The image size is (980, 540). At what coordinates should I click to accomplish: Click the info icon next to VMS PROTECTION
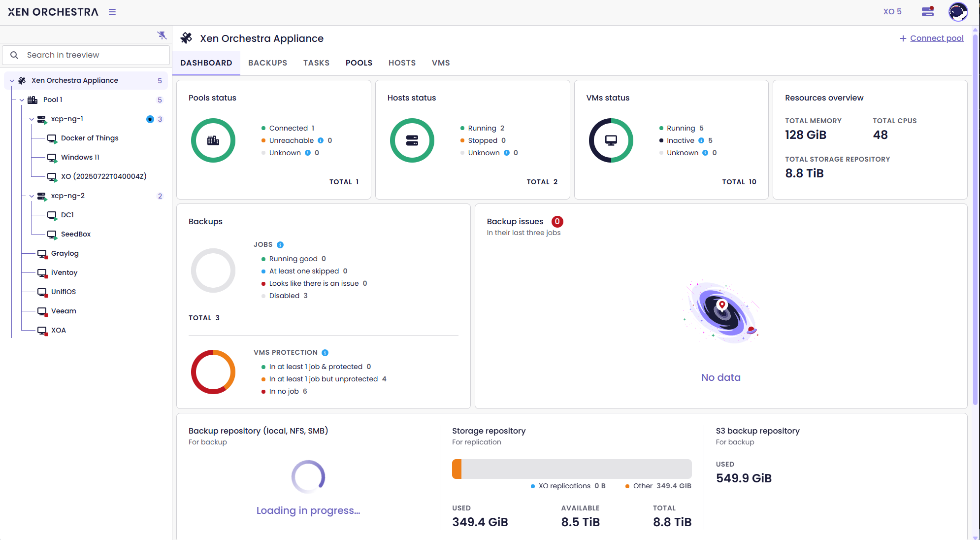pyautogui.click(x=325, y=353)
